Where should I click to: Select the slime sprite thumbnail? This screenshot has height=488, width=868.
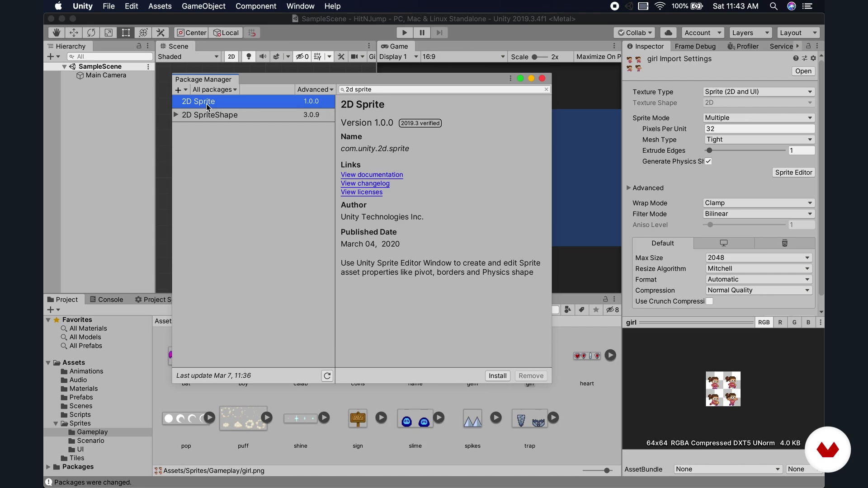pyautogui.click(x=415, y=419)
